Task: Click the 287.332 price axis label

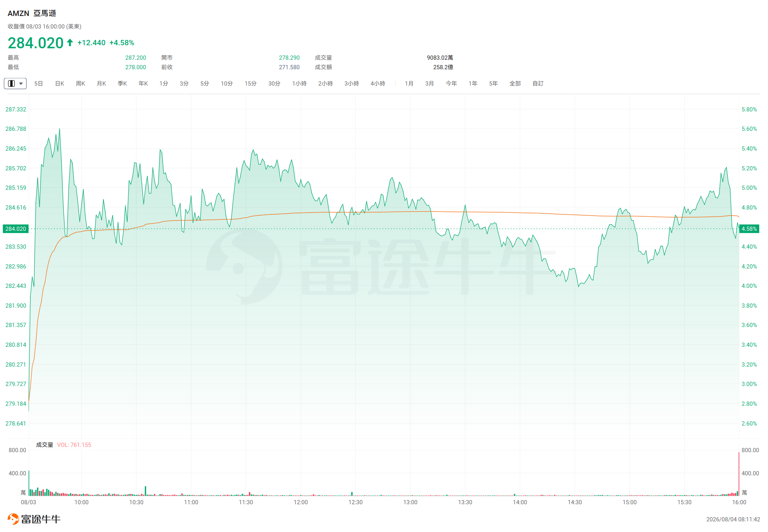Action: [16, 109]
